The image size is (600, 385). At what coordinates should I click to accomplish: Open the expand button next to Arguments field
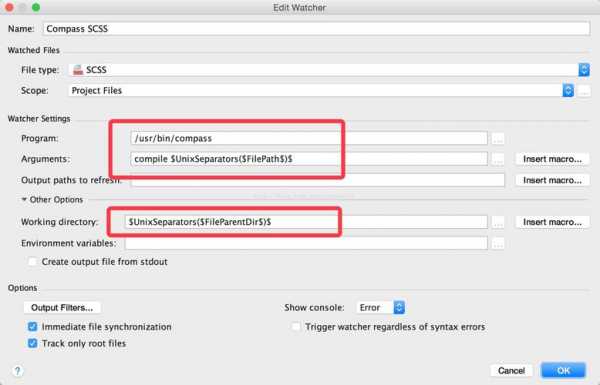[x=498, y=159]
